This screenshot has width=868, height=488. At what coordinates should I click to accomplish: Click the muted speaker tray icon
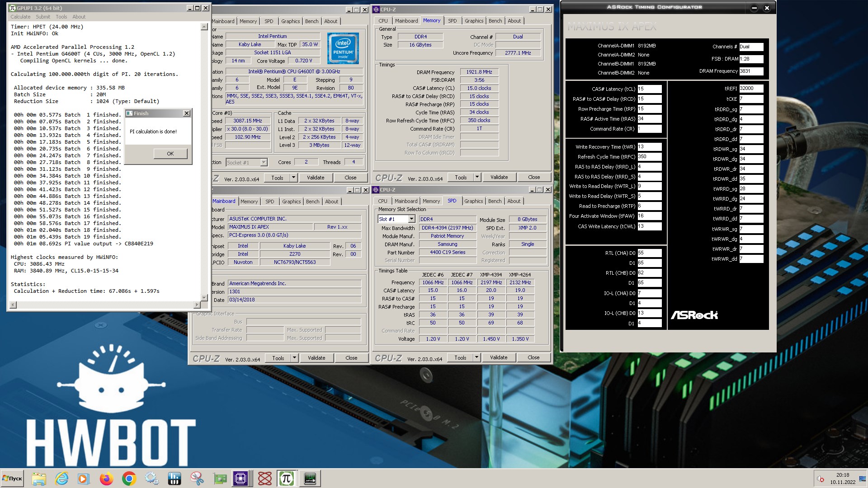click(821, 479)
